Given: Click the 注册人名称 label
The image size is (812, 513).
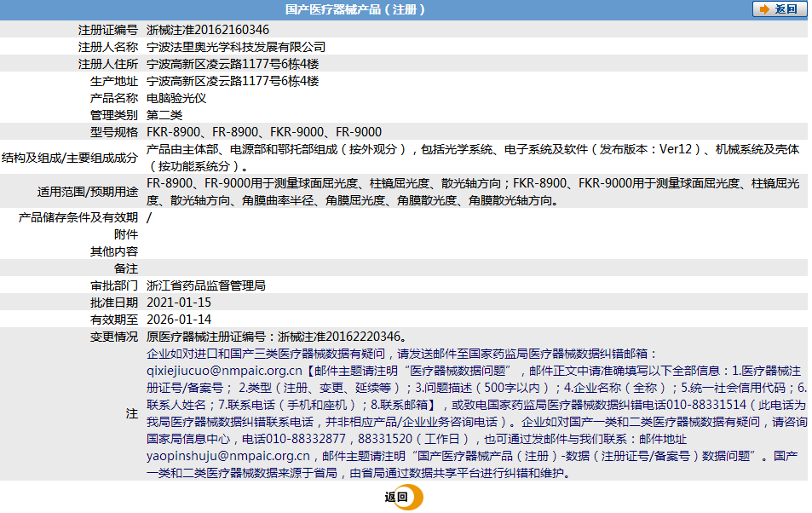Looking at the screenshot, I should [108, 47].
